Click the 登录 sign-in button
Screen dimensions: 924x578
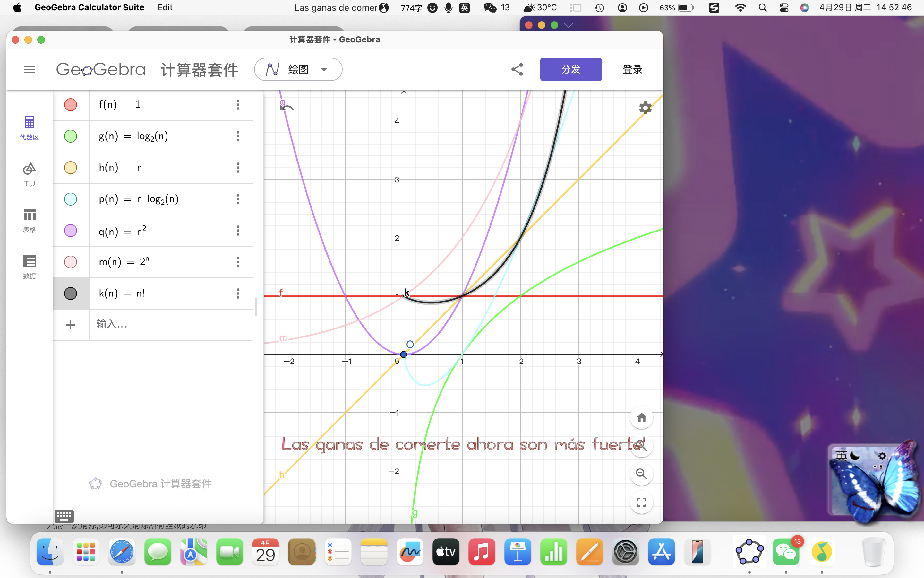632,69
